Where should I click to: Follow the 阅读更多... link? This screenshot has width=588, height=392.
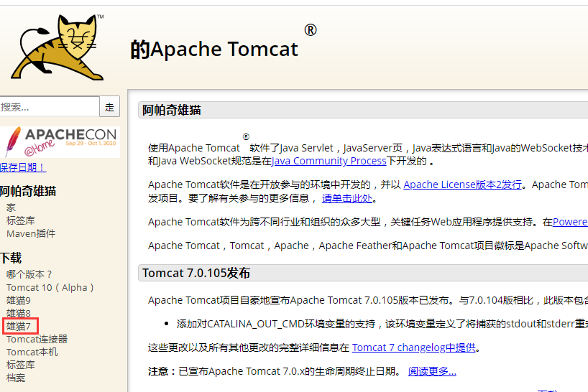coord(432,371)
